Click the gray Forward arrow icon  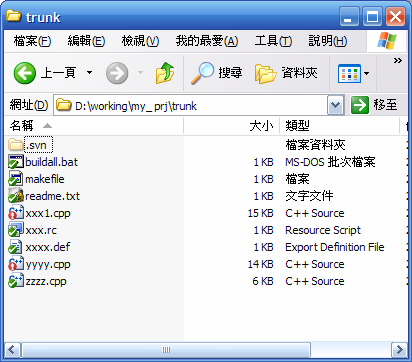click(117, 73)
